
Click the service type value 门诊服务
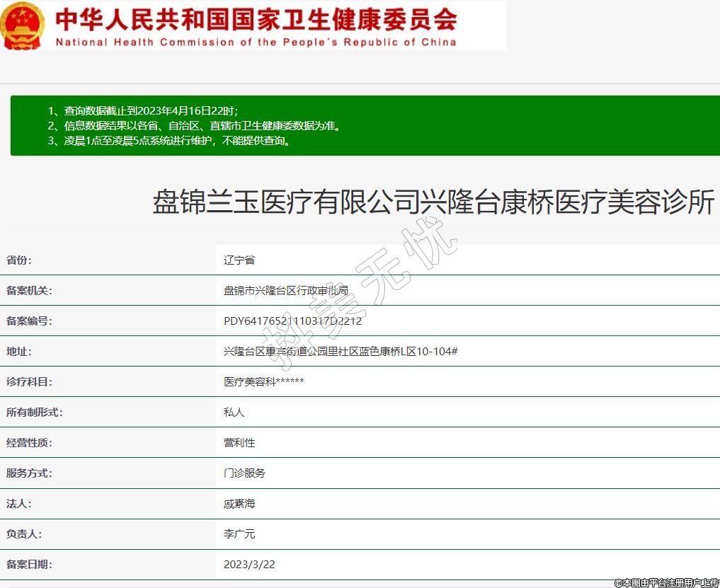tap(244, 473)
